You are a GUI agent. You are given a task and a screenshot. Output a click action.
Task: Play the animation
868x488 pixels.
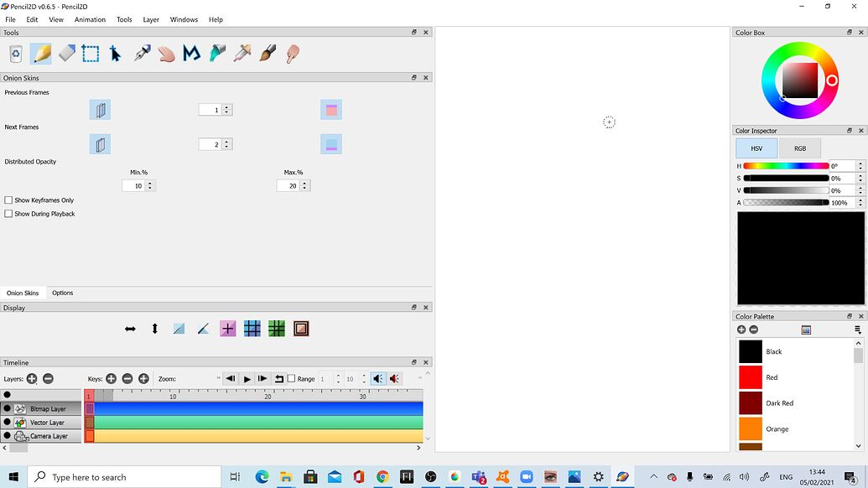point(247,378)
